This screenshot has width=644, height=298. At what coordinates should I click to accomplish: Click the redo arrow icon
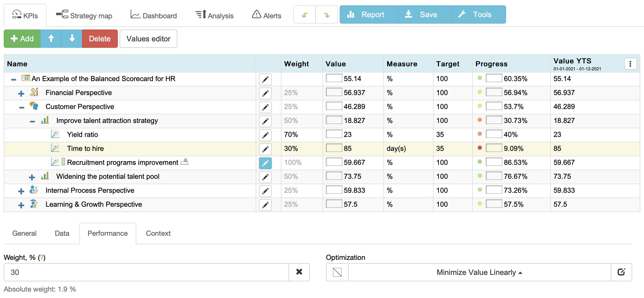click(x=327, y=15)
